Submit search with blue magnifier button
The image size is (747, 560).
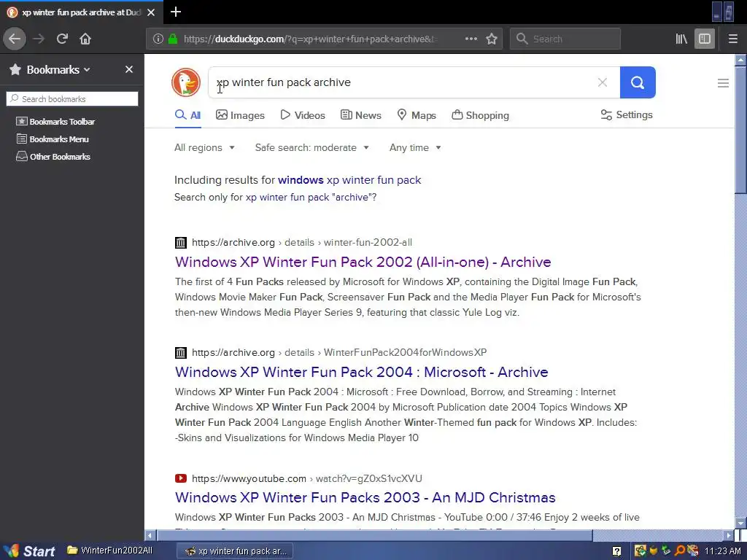638,82
